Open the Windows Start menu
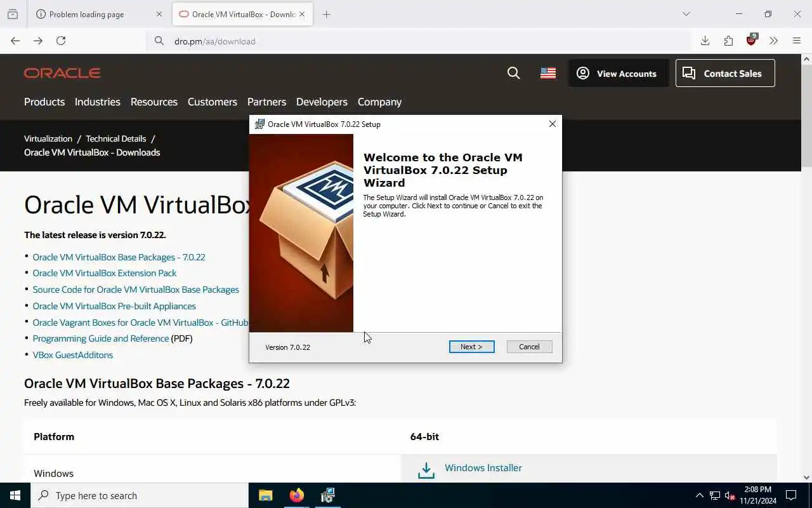Image resolution: width=812 pixels, height=508 pixels. tap(15, 495)
